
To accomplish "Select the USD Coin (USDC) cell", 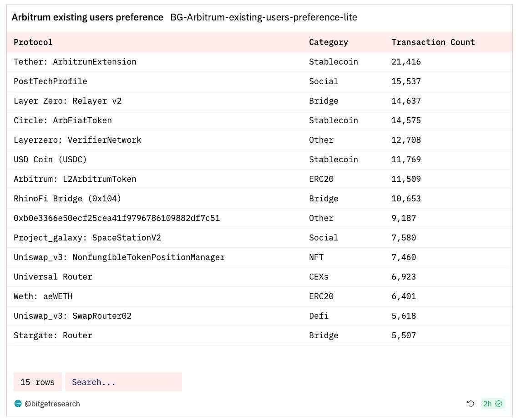I will [50, 160].
